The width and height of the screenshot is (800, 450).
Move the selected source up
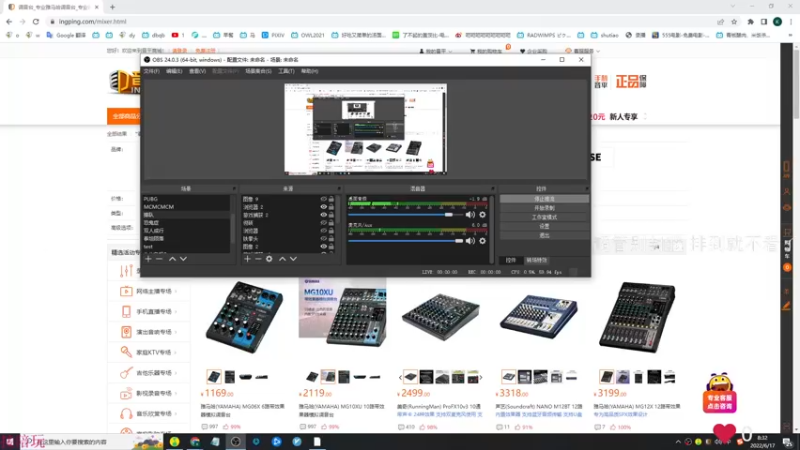282,259
